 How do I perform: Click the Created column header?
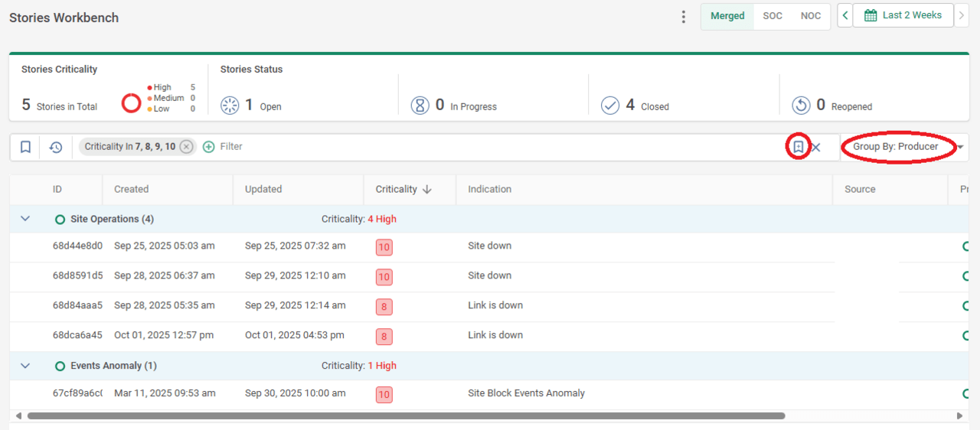pyautogui.click(x=132, y=189)
